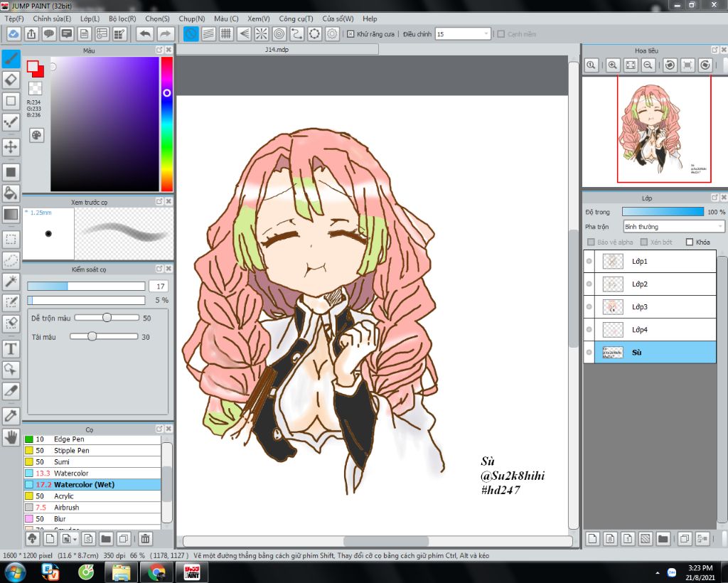This screenshot has width=728, height=583.
Task: Select the Airbrush brush
Action: click(92, 508)
